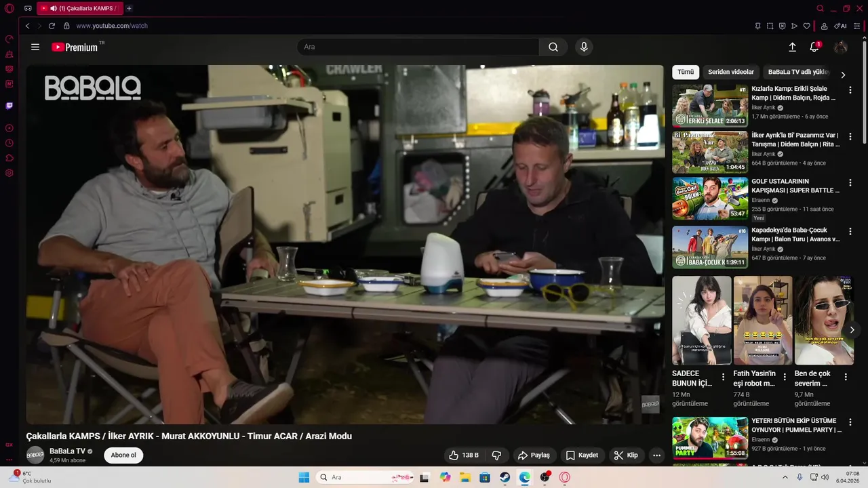
Task: Open a new browser tab
Action: [x=129, y=8]
